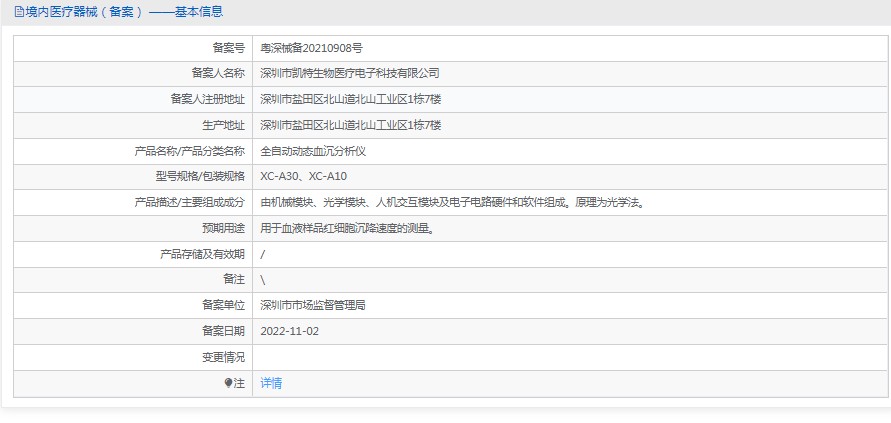Click the document icon beside 境内医疗器械
Image resolution: width=891 pixels, height=423 pixels.
pyautogui.click(x=19, y=12)
